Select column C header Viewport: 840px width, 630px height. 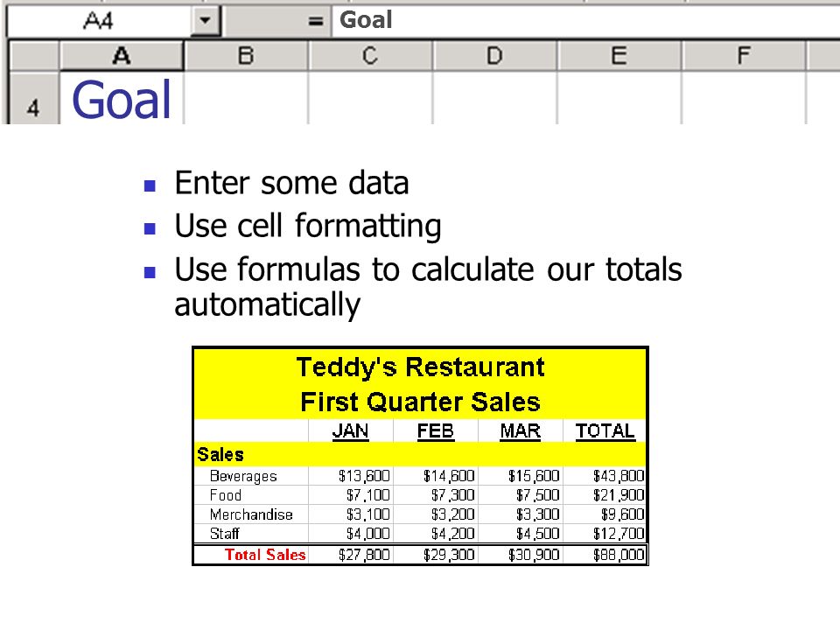tap(370, 56)
